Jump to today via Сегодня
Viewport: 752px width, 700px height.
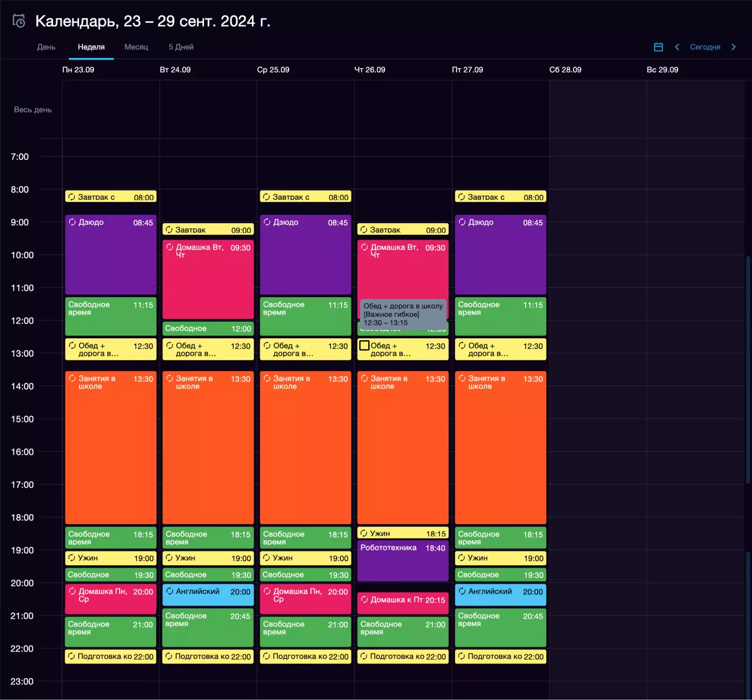click(705, 47)
